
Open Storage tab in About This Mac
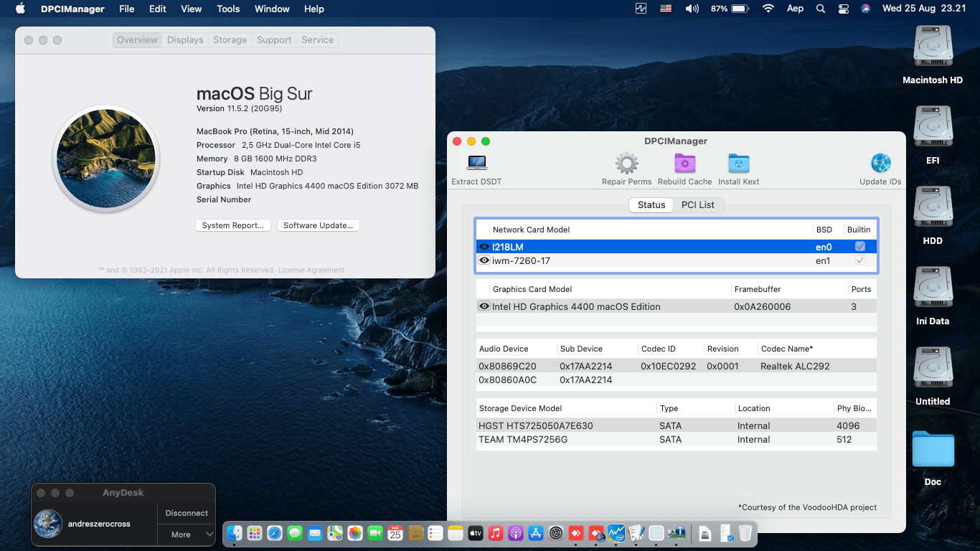(230, 40)
